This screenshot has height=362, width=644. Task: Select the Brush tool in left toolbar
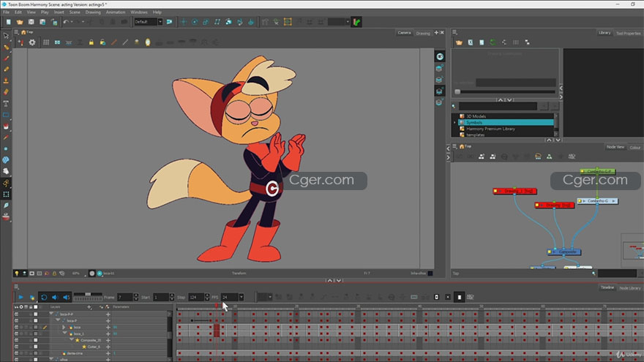pos(6,59)
